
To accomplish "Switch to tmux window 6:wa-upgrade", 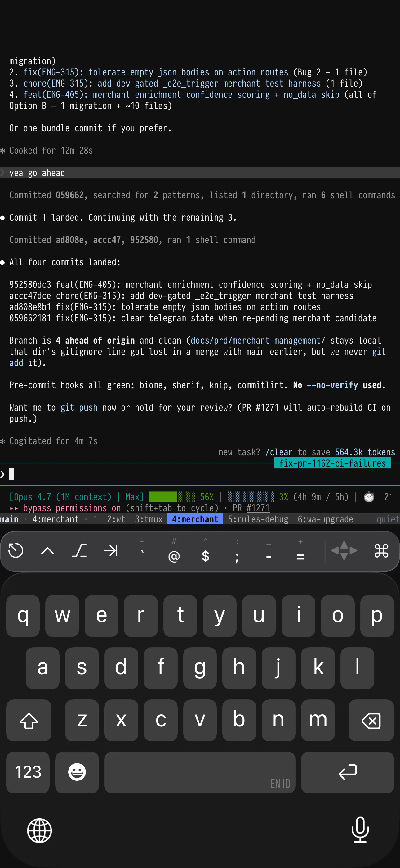I will pos(325,519).
